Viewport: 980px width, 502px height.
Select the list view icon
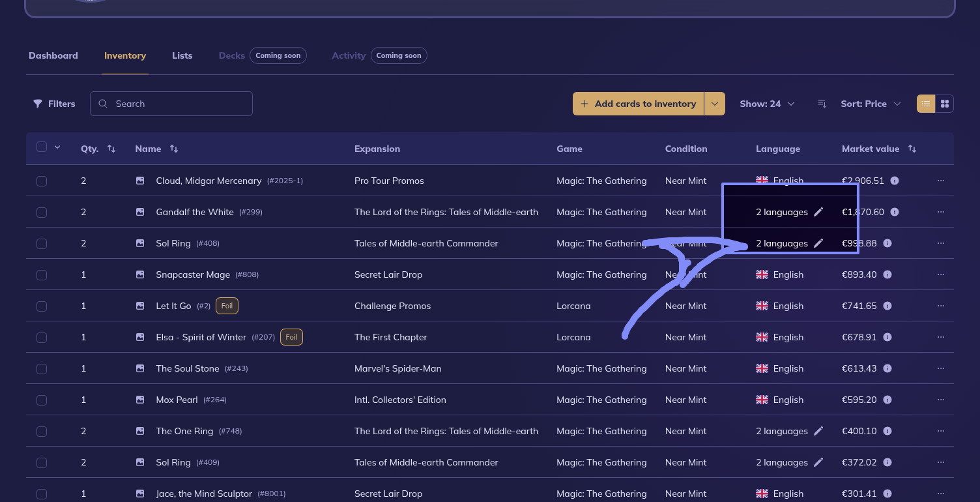point(926,104)
